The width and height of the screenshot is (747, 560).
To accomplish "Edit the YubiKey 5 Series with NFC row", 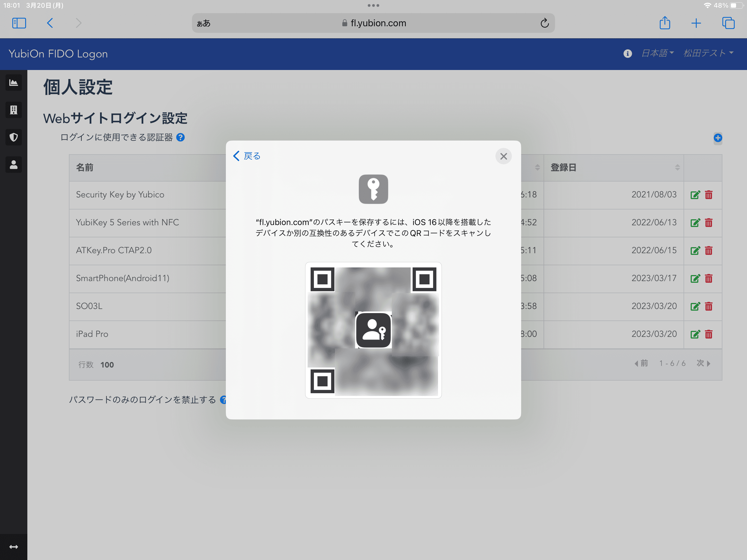I will (x=695, y=223).
